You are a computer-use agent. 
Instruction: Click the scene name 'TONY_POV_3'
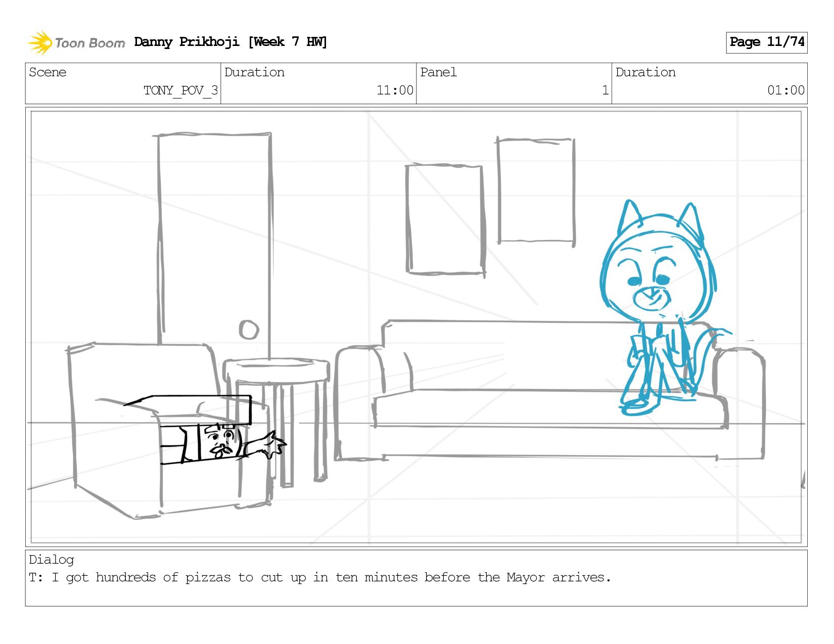click(x=180, y=90)
